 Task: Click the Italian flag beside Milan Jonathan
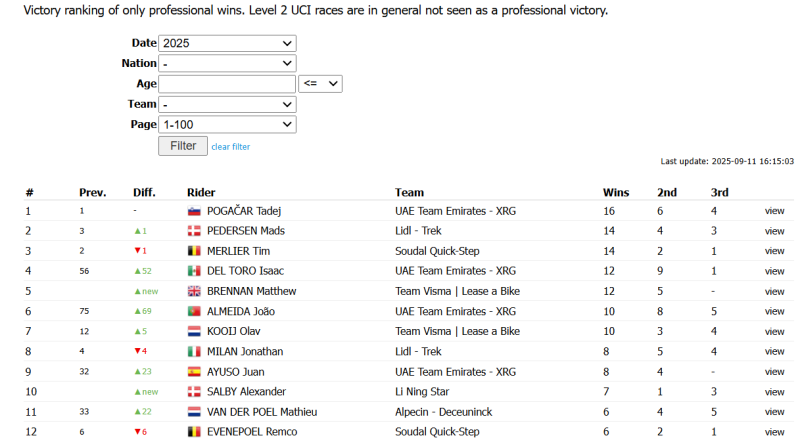(194, 352)
